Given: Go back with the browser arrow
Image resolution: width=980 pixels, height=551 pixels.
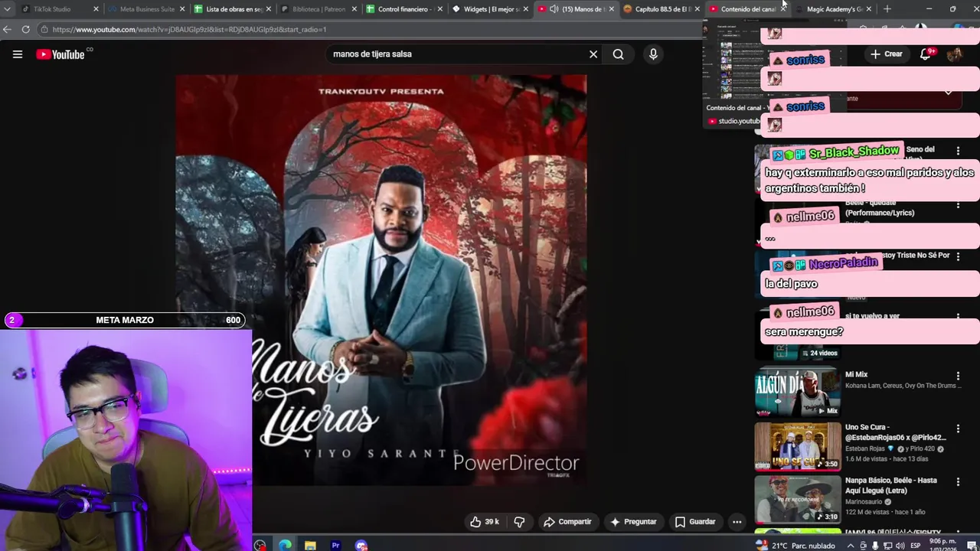Looking at the screenshot, I should click(7, 29).
